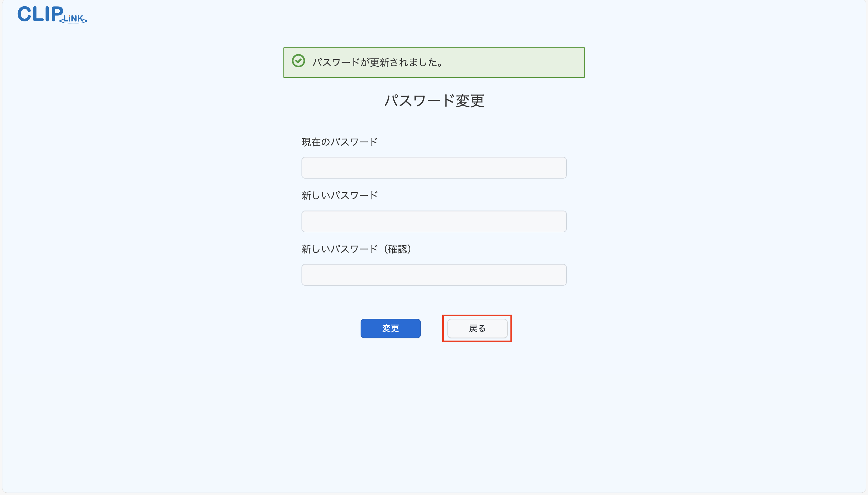Click the success icon in the notification banner
The height and width of the screenshot is (495, 868).
298,61
